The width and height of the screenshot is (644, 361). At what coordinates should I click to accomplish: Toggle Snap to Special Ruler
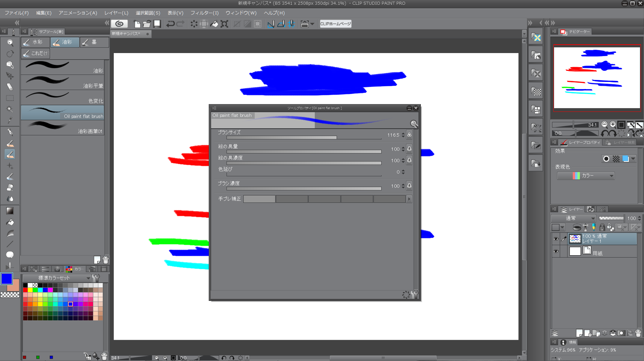point(281,24)
